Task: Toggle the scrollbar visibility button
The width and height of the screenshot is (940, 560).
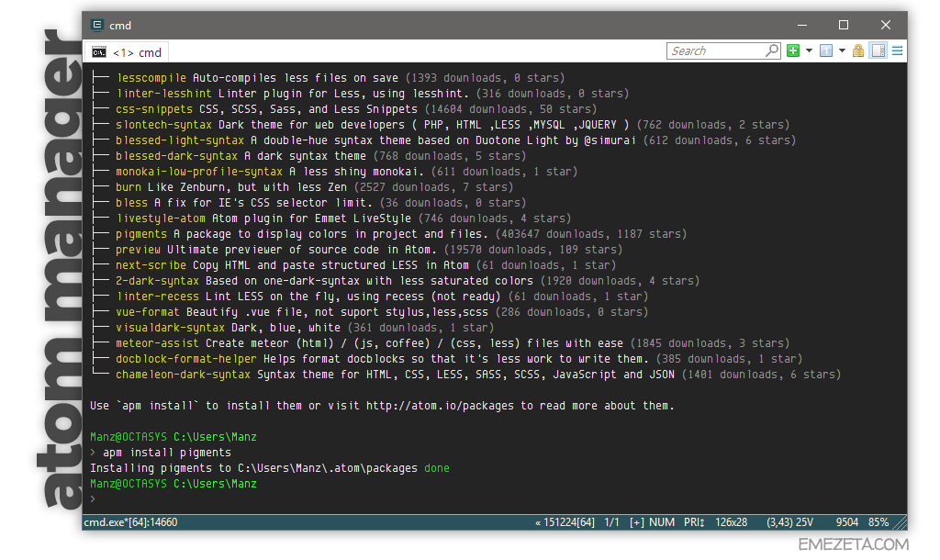Action: coord(878,51)
